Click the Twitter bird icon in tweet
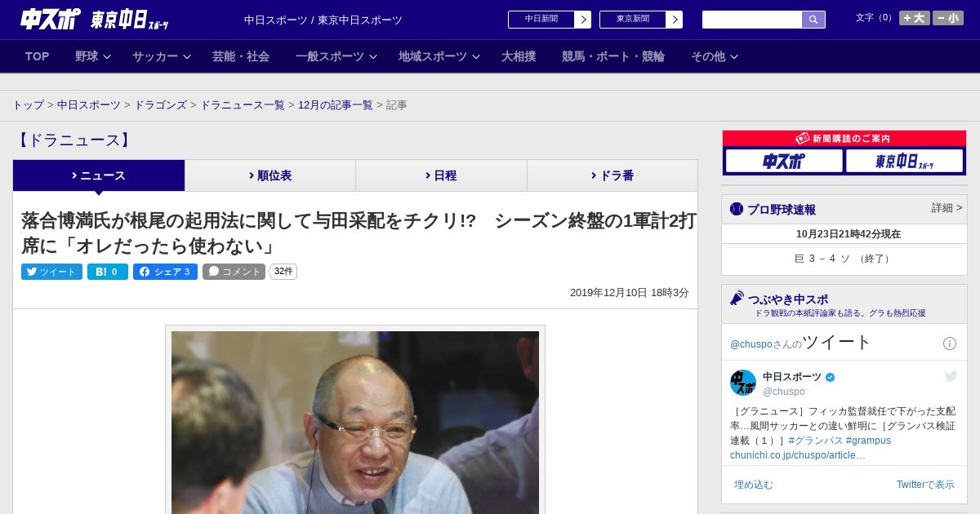Viewport: 980px width, 514px height. click(951, 376)
